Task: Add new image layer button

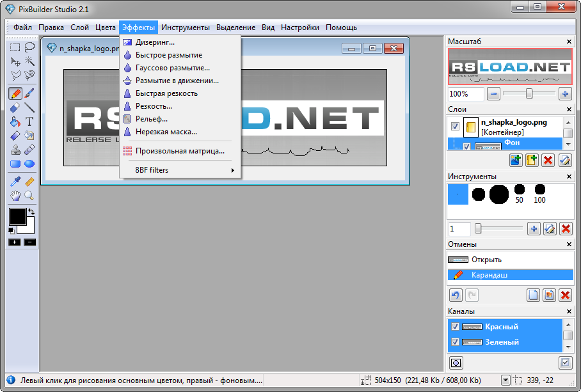Action: pyautogui.click(x=516, y=160)
